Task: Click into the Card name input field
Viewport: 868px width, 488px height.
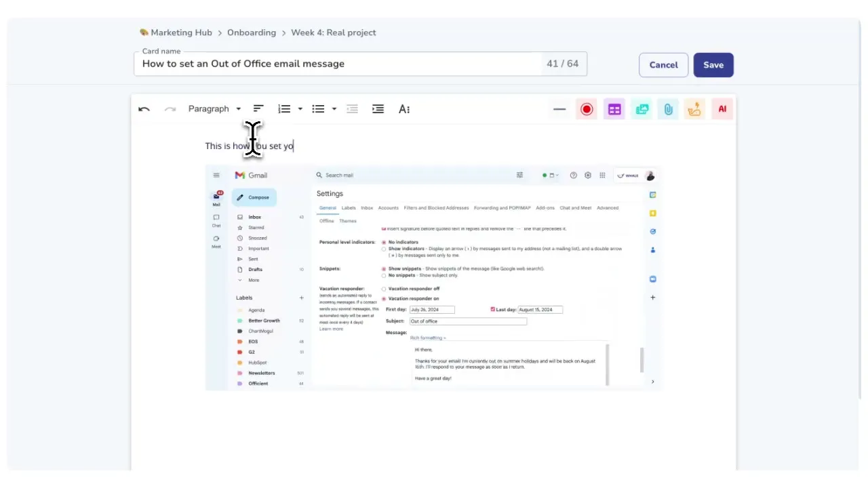Action: (360, 64)
